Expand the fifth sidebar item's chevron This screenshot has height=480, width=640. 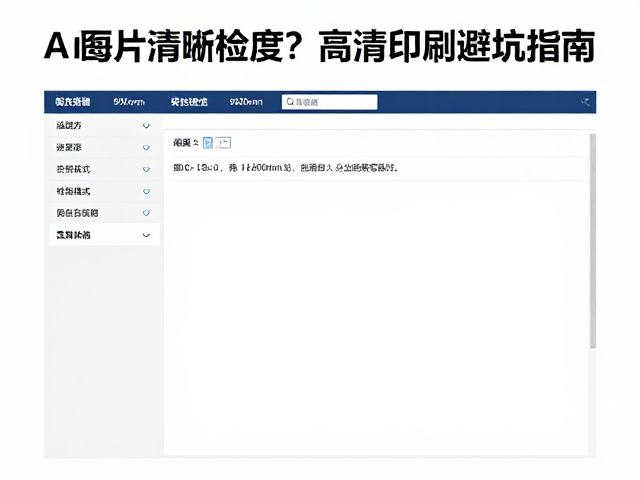(146, 213)
